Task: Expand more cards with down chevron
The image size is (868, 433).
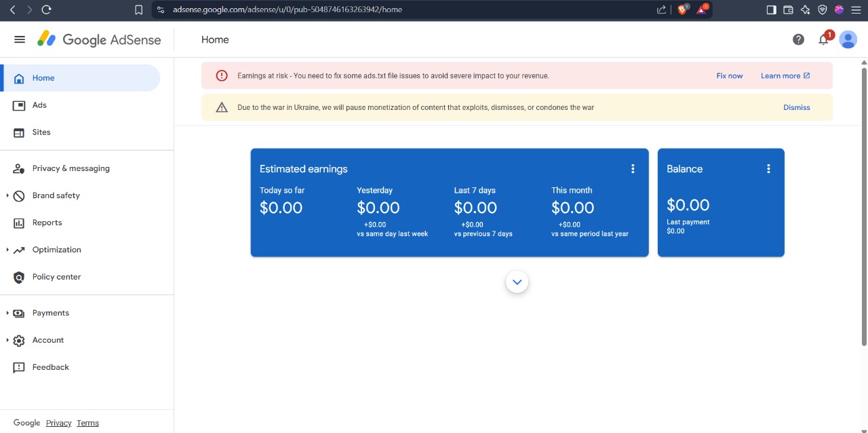Action: pyautogui.click(x=517, y=282)
